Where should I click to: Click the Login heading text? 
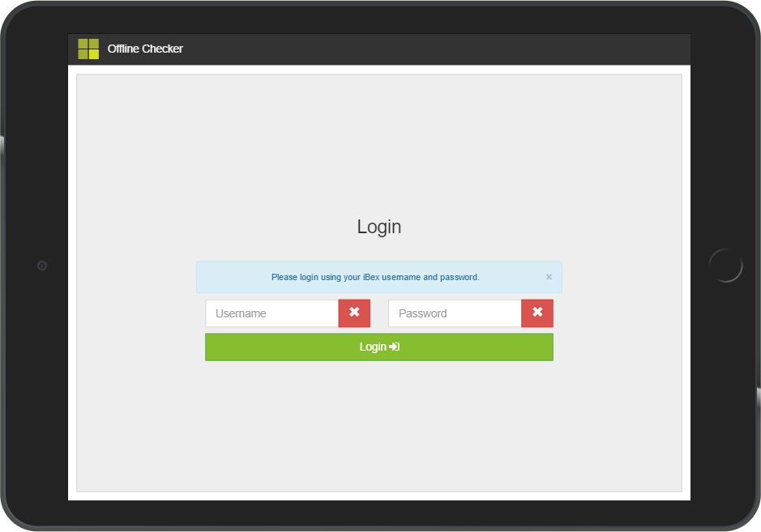[x=379, y=227]
